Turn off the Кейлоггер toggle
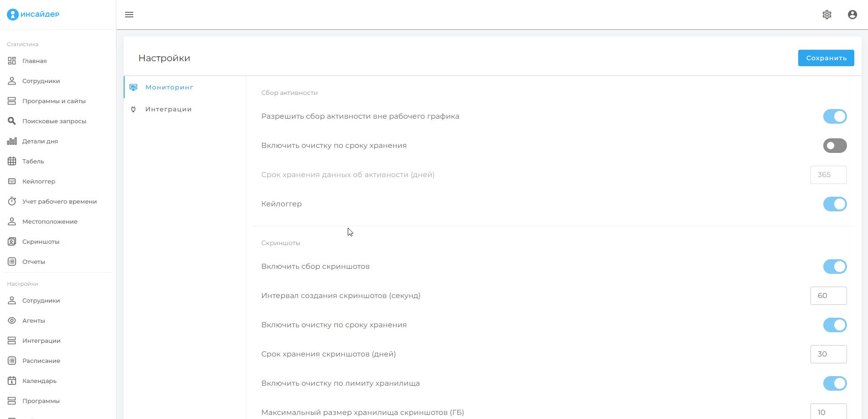 tap(834, 204)
